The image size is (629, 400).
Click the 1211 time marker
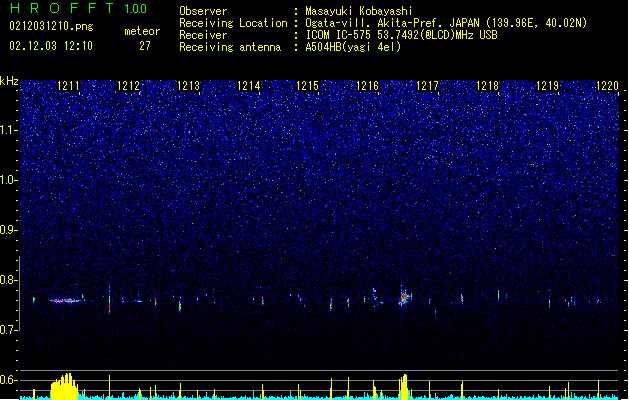[x=68, y=86]
